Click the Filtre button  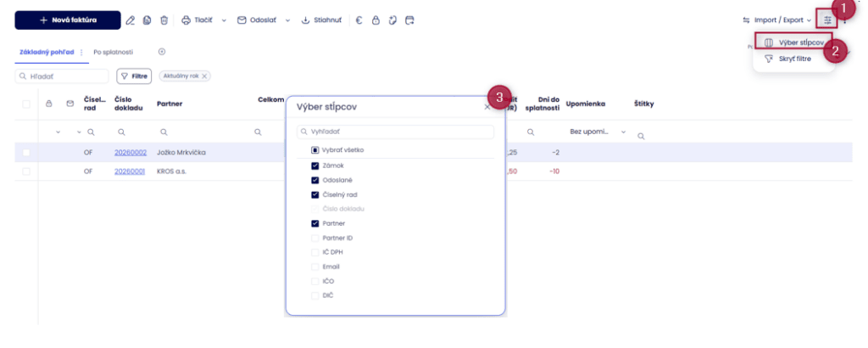pyautogui.click(x=134, y=76)
